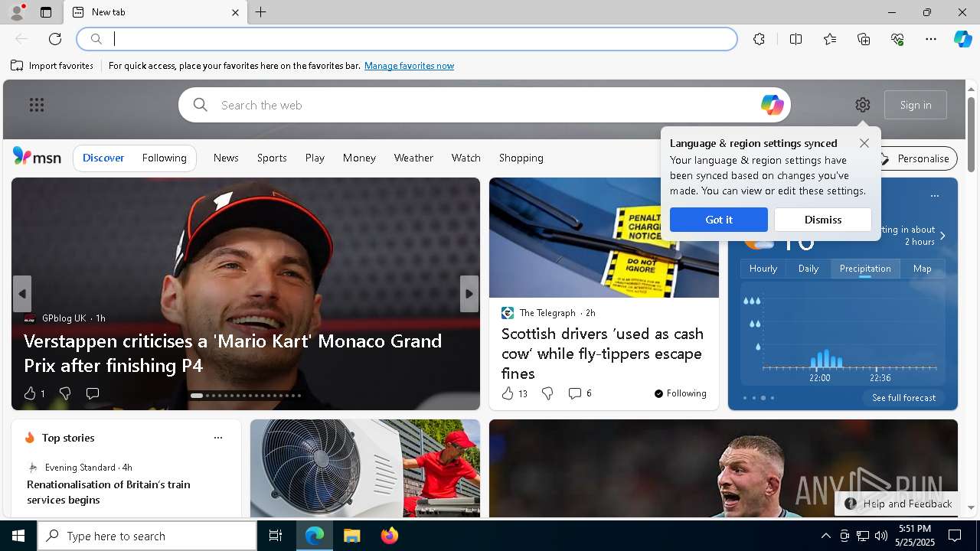This screenshot has height=551, width=980.
Task: Switch to the Discover tab
Action: (x=103, y=158)
